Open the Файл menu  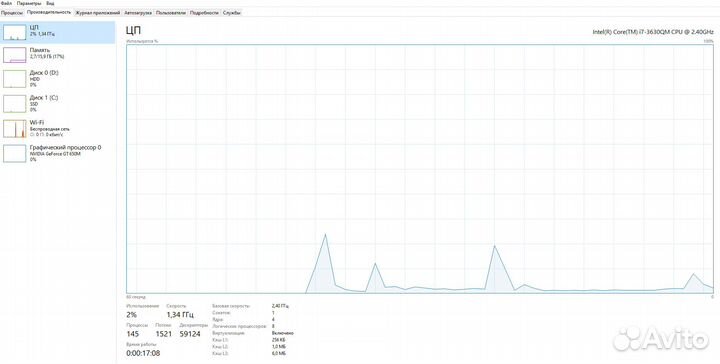[6, 3]
